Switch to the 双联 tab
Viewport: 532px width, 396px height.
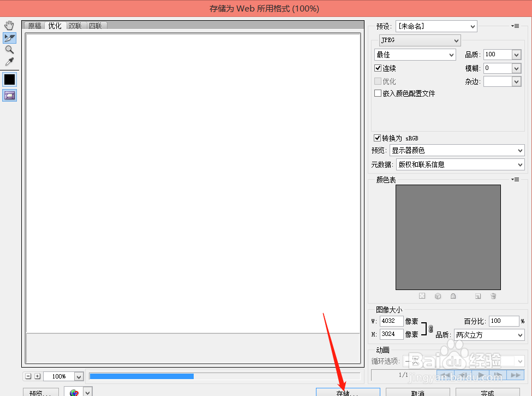75,26
